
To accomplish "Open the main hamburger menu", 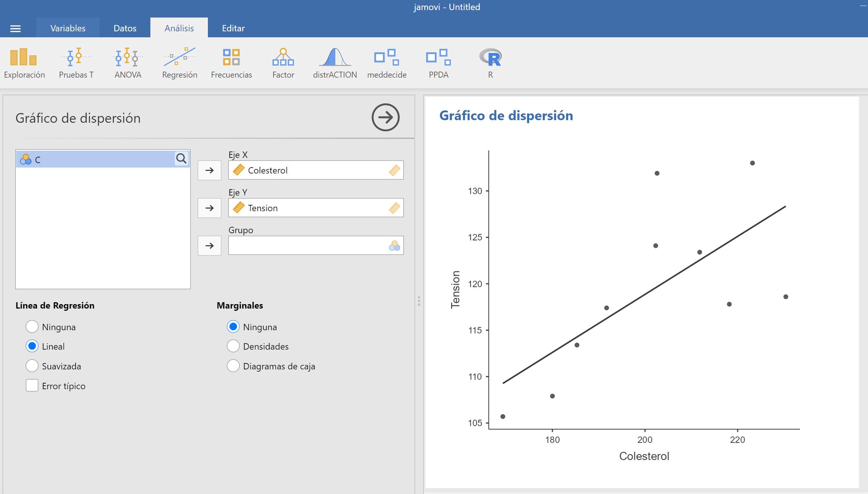I will [15, 28].
